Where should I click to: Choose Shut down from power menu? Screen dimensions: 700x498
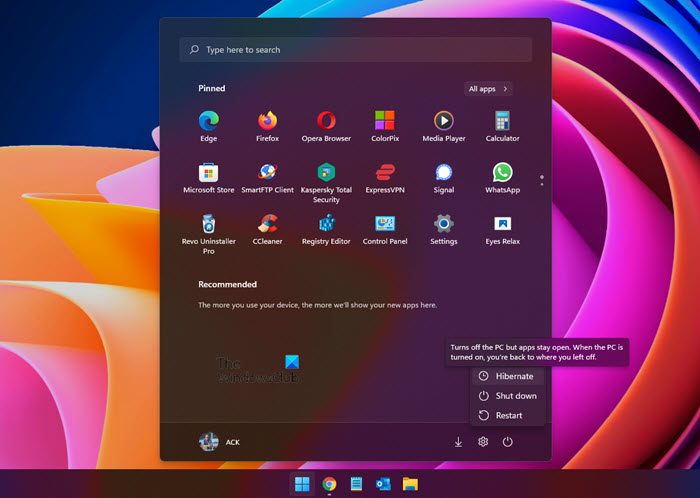pyautogui.click(x=508, y=396)
